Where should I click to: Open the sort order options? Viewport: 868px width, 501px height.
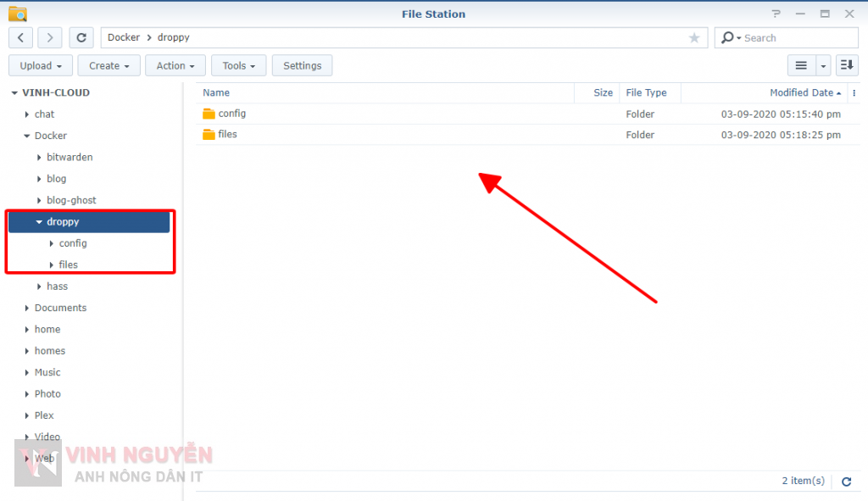[847, 65]
